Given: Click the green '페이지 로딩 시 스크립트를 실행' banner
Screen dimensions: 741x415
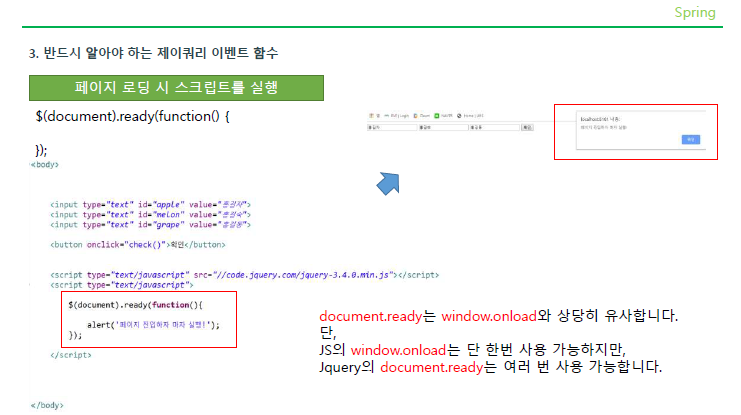Looking at the screenshot, I should click(176, 88).
